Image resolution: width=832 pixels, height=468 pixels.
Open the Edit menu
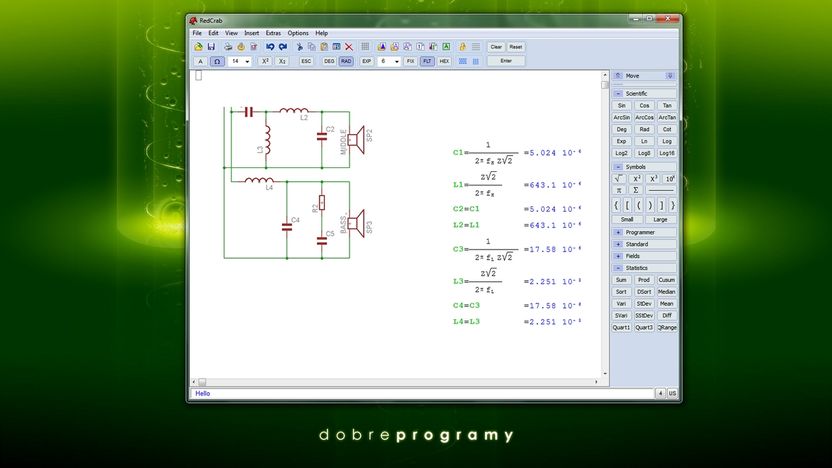[x=213, y=33]
